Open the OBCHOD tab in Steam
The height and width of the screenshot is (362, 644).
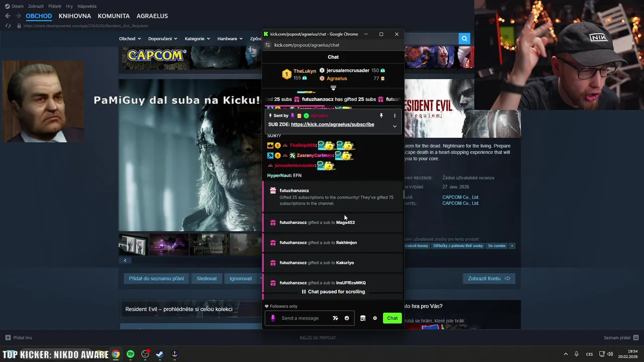pyautogui.click(x=39, y=16)
